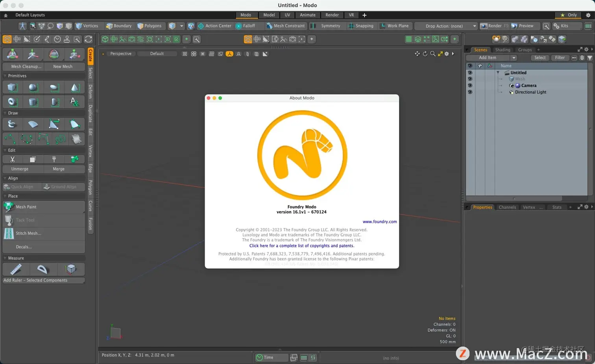Select the Capsule primitive tool
Screen dimensions: 595x364
click(x=54, y=102)
